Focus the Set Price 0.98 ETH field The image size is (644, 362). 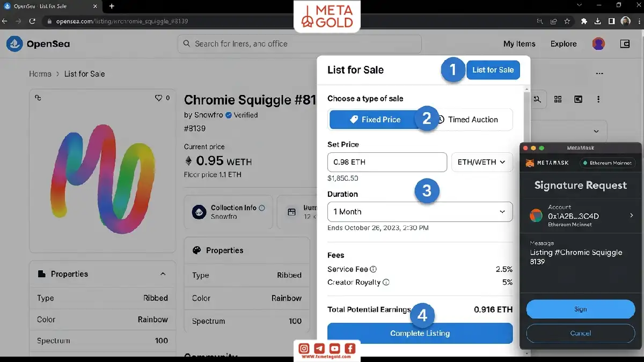(387, 162)
